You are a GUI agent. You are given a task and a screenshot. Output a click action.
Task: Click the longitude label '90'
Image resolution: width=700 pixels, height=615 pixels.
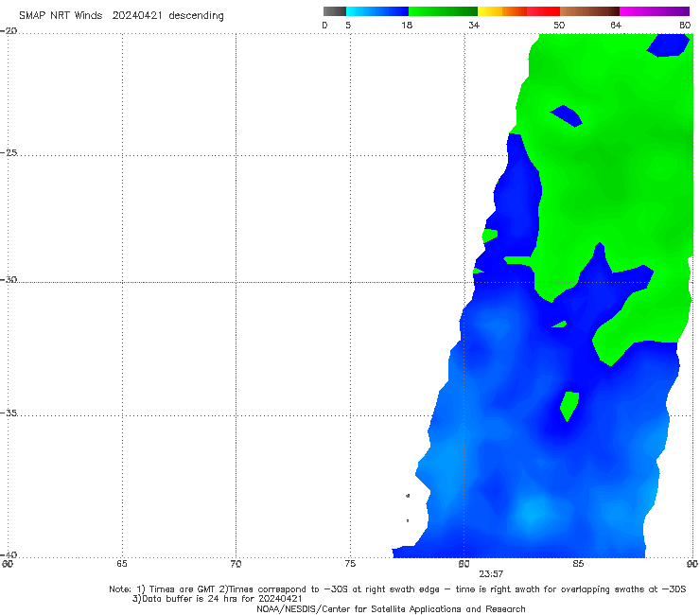[692, 564]
